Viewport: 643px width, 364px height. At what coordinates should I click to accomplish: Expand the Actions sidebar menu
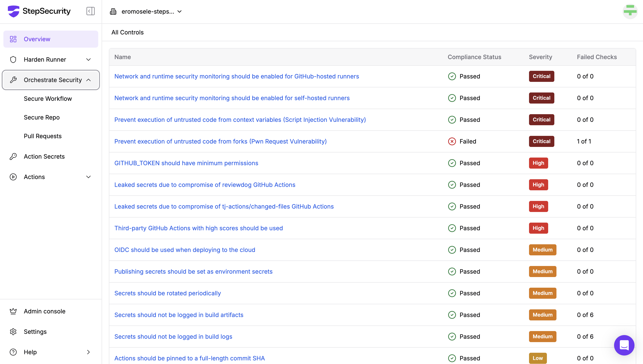click(x=88, y=177)
